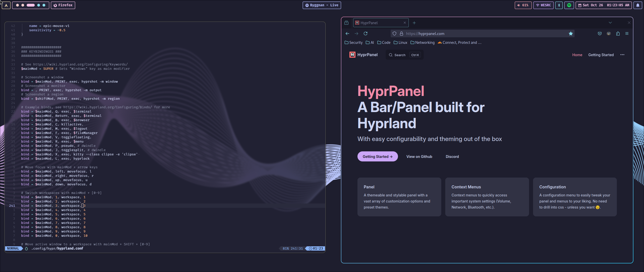The image size is (644, 272).
Task: Open the Spotify icon in the status bar
Action: pos(569,5)
